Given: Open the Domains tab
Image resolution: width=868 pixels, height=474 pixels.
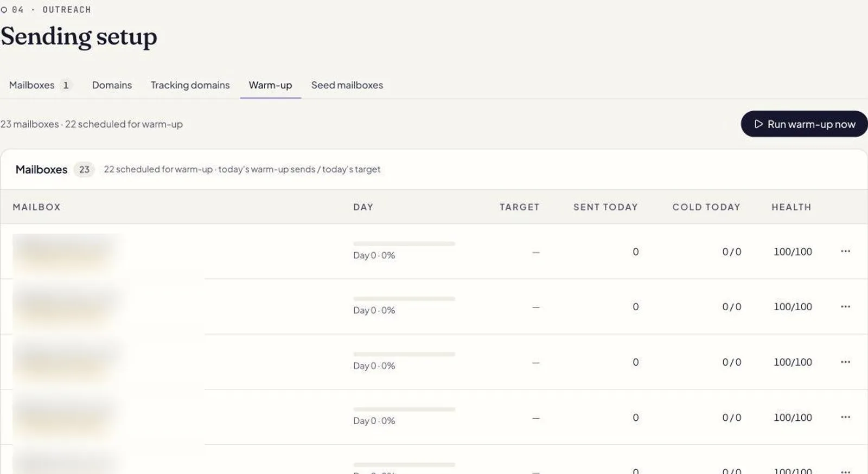Looking at the screenshot, I should point(112,85).
